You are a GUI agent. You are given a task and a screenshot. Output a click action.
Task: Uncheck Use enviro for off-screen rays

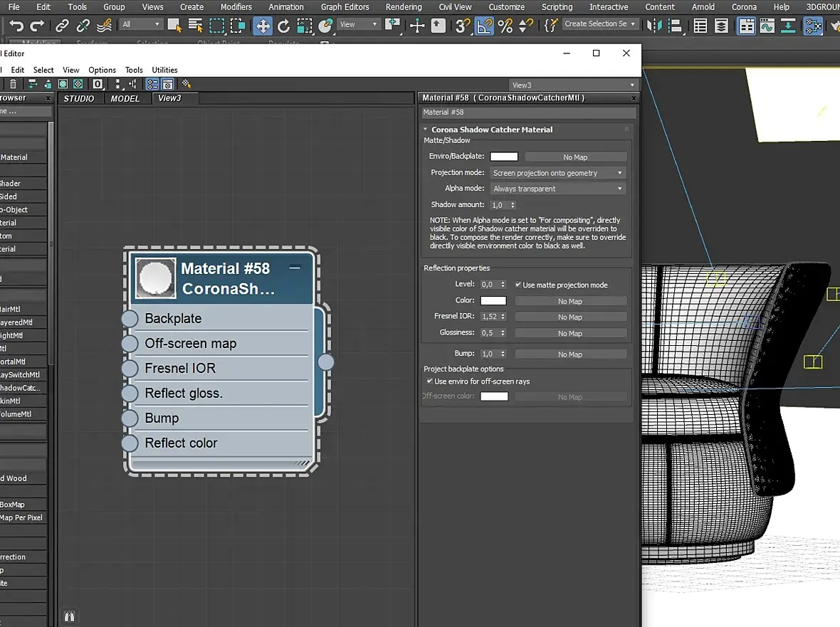[429, 381]
